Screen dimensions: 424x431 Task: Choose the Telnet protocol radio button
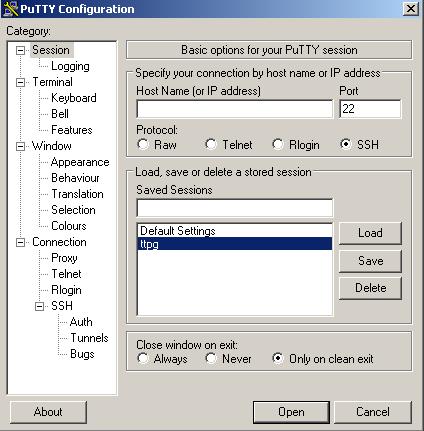click(x=211, y=144)
